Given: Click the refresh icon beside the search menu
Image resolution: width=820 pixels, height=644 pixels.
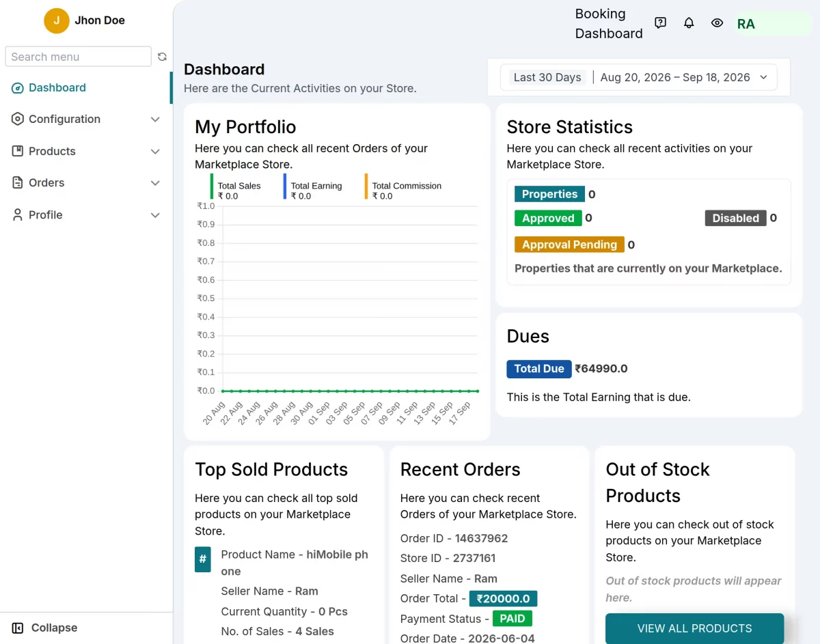Looking at the screenshot, I should [162, 57].
